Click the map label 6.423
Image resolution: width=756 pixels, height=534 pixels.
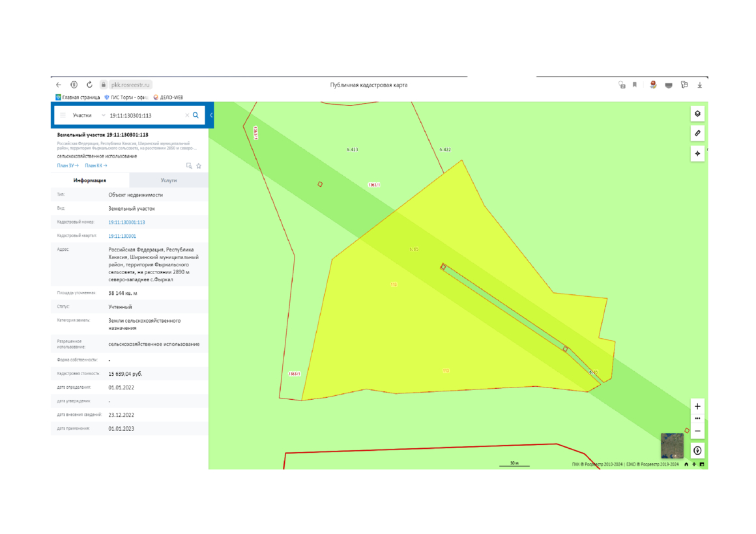353,149
